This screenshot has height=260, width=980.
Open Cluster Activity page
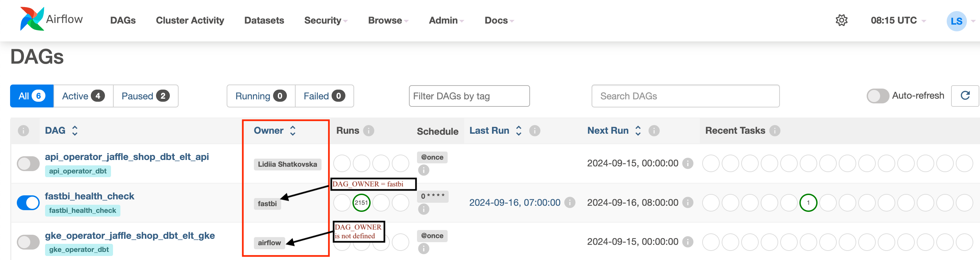pyautogui.click(x=190, y=20)
